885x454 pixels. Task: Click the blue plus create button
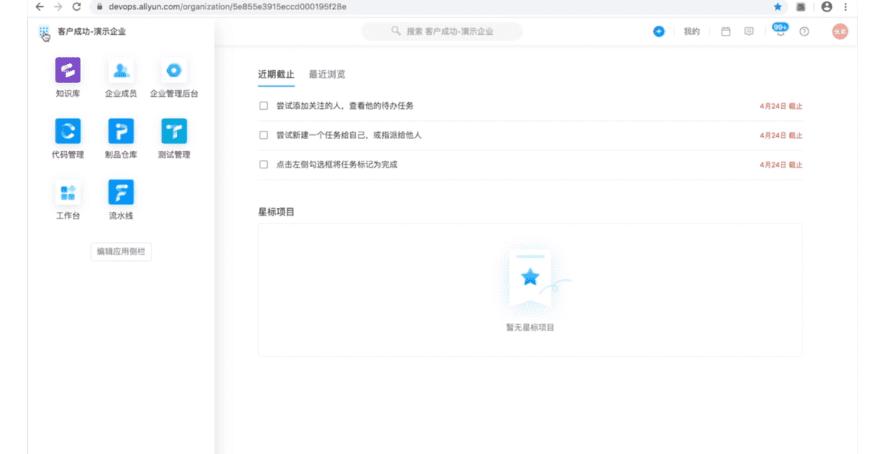click(x=659, y=32)
